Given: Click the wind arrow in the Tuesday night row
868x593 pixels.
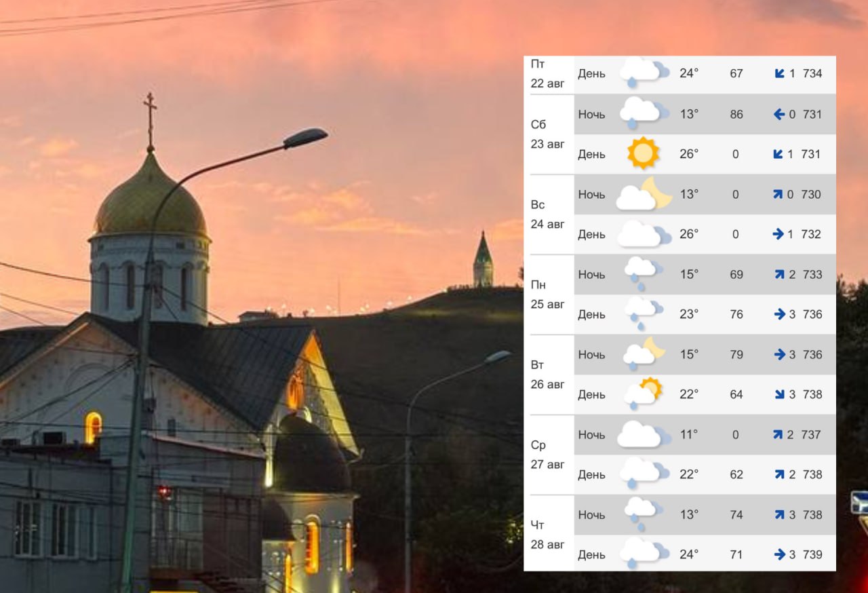Looking at the screenshot, I should 779,354.
